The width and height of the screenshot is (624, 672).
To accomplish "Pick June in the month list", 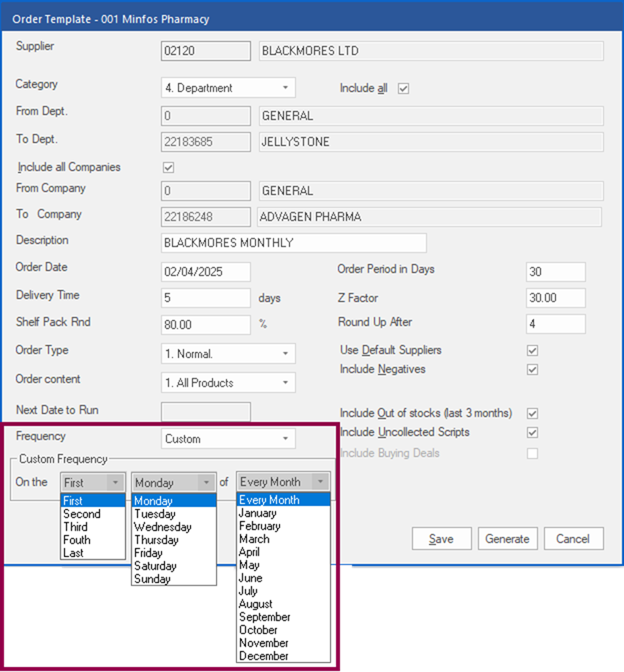I will 283,578.
